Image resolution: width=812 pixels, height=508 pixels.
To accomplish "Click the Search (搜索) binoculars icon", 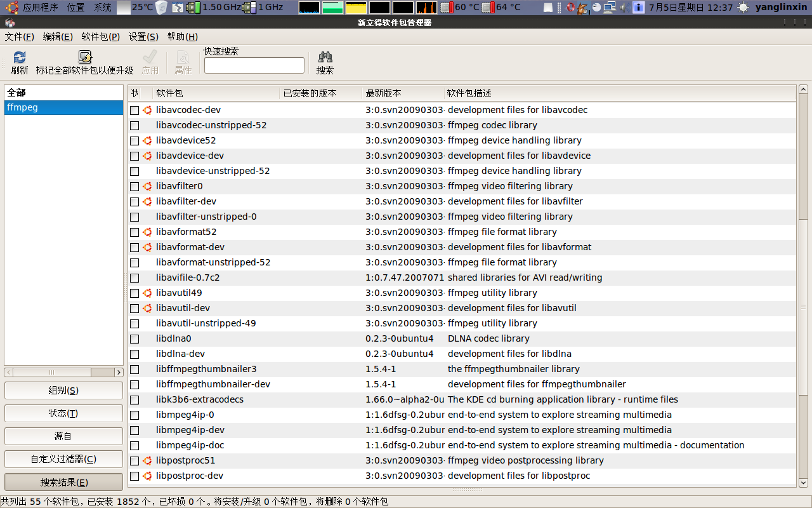I will point(325,58).
